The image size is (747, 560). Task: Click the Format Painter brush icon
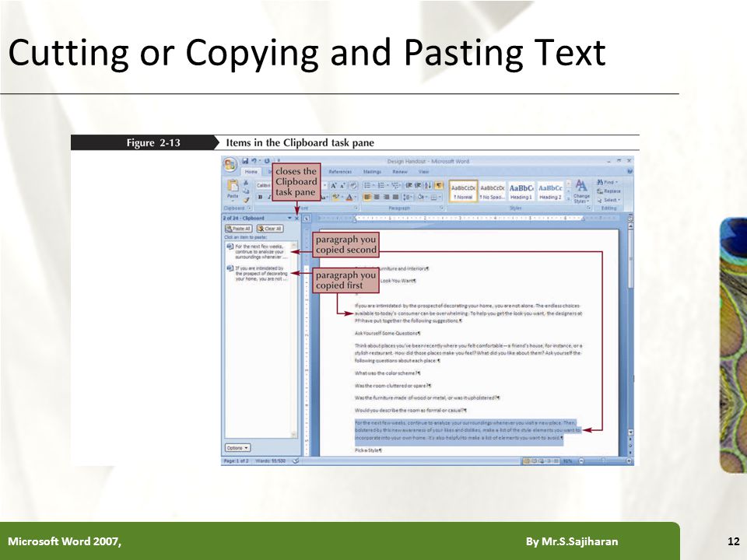coord(246,200)
